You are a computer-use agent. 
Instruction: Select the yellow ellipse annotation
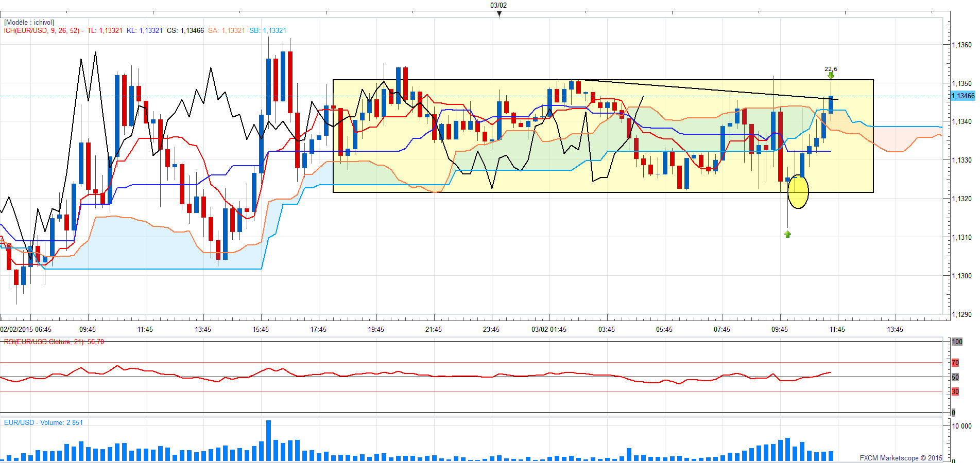click(x=798, y=191)
